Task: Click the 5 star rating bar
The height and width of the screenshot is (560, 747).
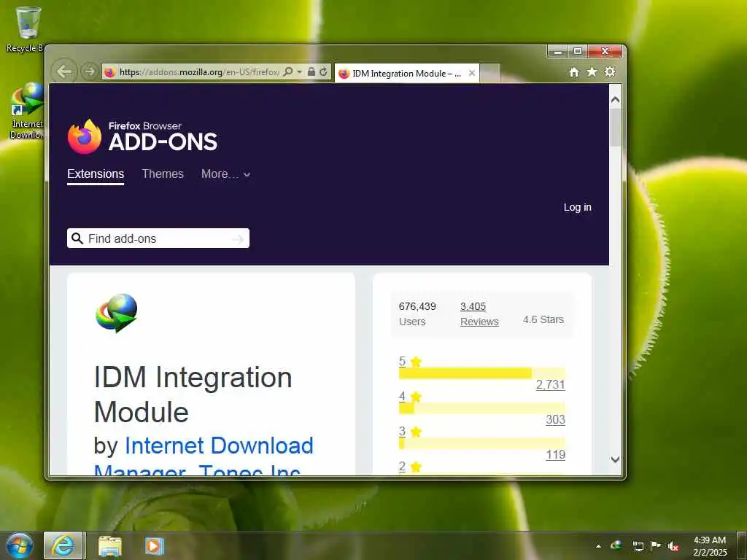Action: click(481, 373)
